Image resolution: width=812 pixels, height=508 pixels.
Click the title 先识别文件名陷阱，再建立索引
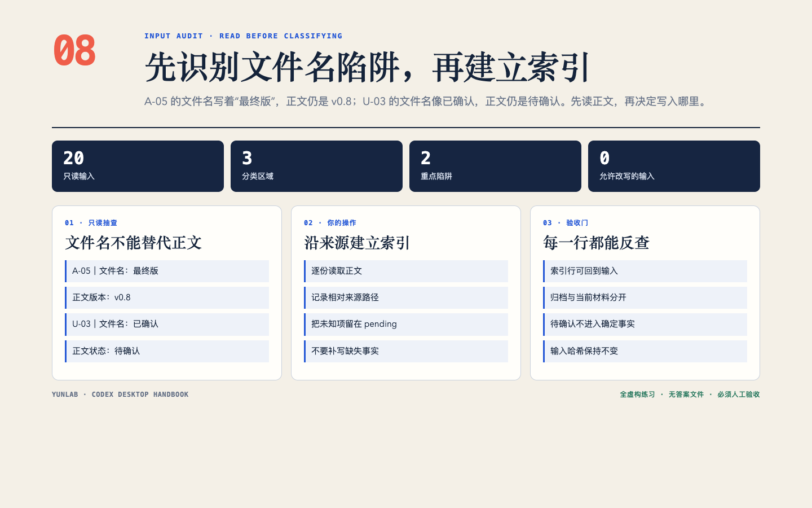click(368, 68)
